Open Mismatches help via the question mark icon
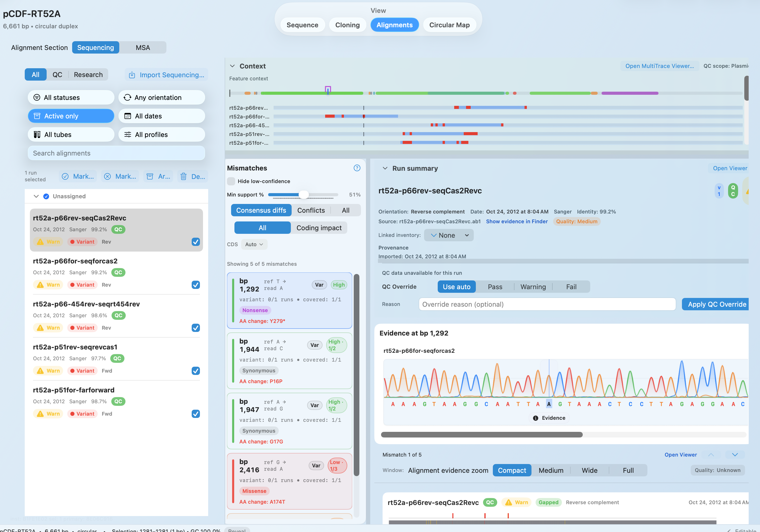 point(357,168)
